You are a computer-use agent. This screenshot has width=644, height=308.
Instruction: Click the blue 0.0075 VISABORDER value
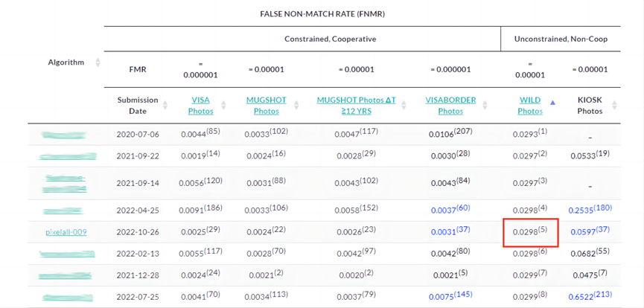pos(445,298)
